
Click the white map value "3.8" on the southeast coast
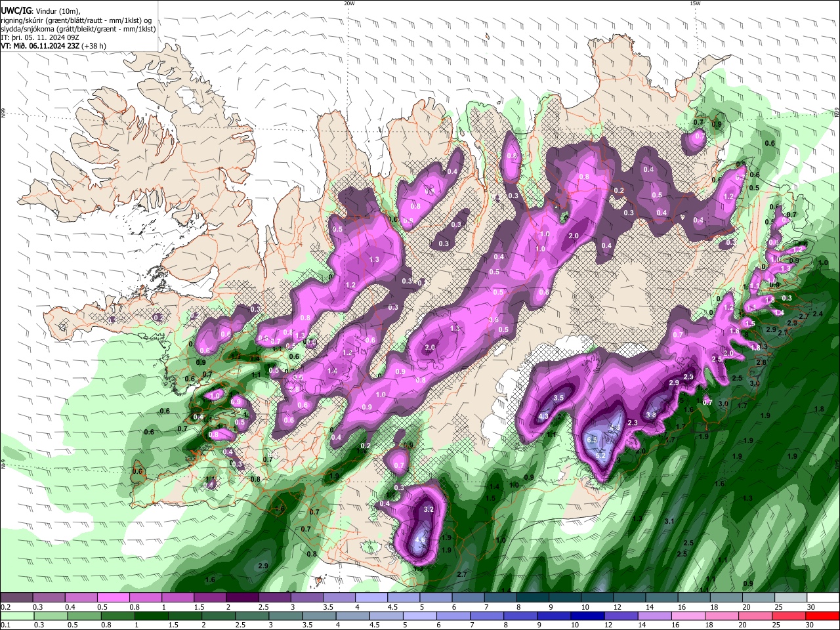tap(651, 415)
